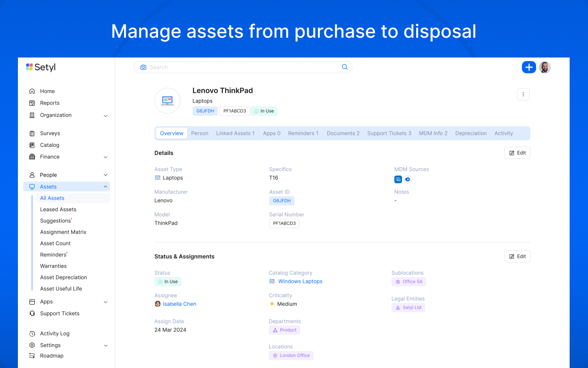Click the Catalog icon in sidebar

(32, 145)
